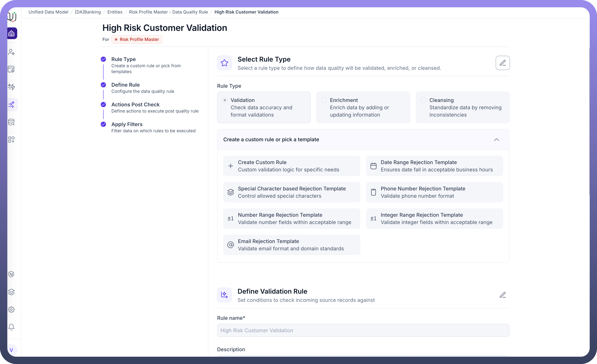This screenshot has height=364, width=597.
Task: Click the layers stack sidebar icon
Action: pos(11,292)
